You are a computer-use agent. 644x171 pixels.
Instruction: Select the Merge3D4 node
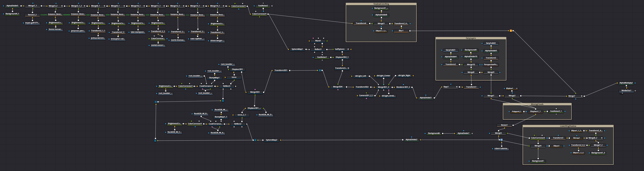pyautogui.click(x=338, y=87)
